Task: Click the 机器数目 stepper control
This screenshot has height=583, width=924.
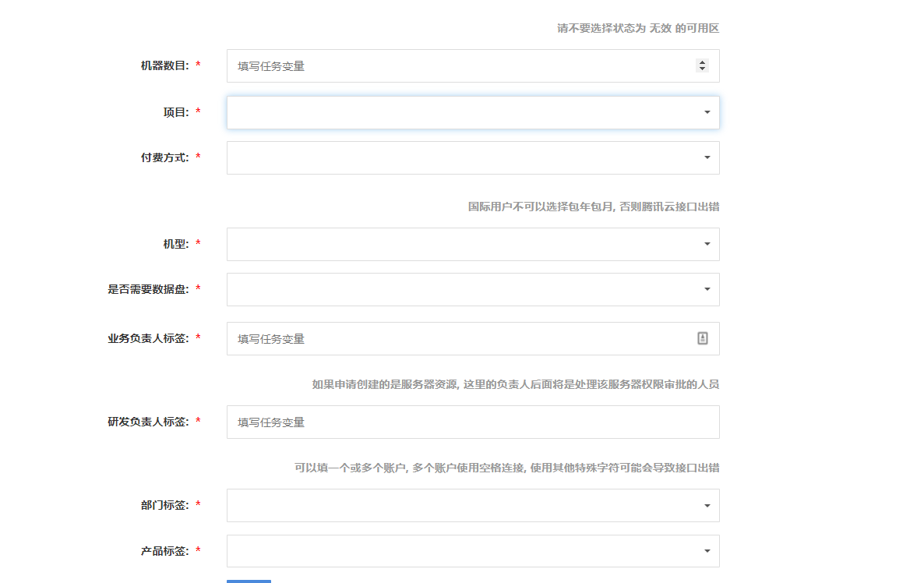Action: tap(701, 65)
